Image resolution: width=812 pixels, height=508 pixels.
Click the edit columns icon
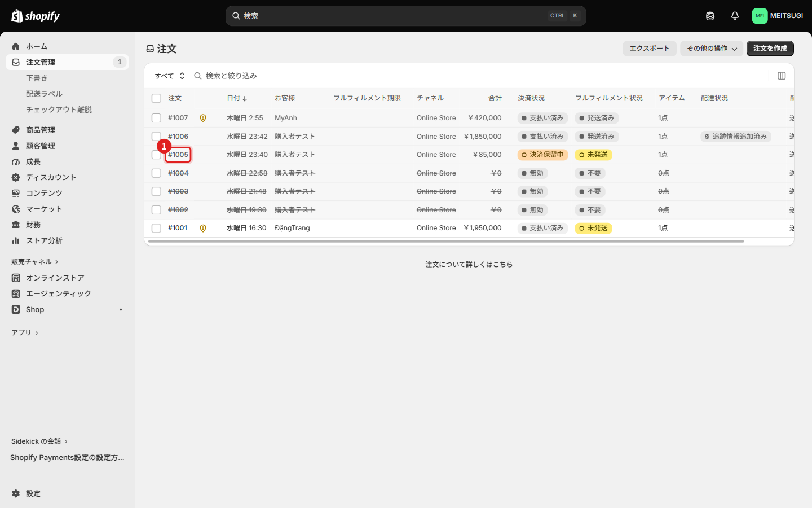pos(782,76)
